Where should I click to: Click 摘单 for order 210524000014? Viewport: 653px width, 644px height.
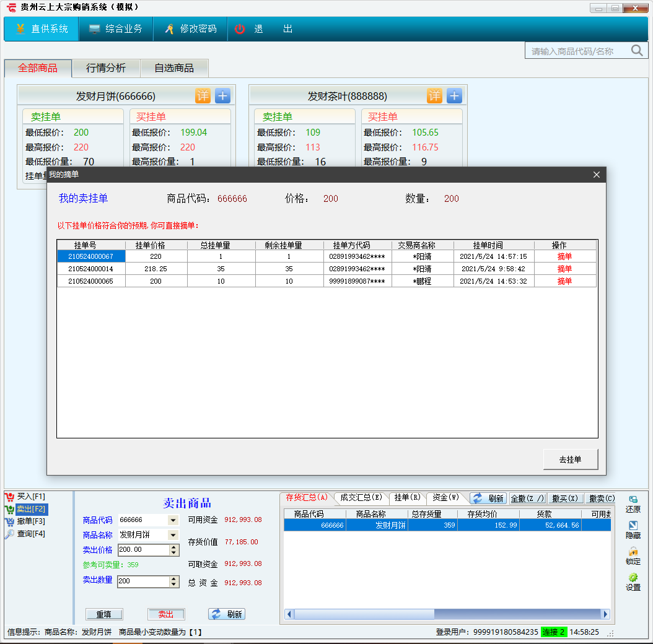point(564,269)
